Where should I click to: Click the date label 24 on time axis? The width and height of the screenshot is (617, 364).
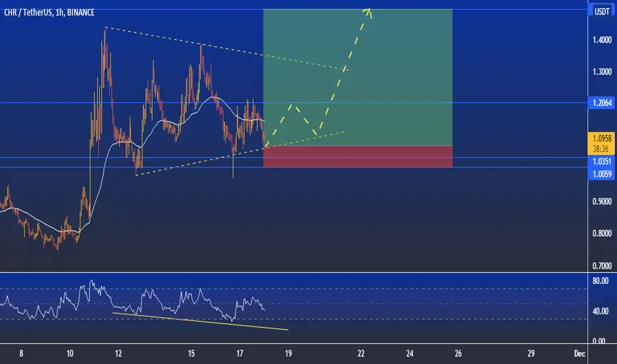point(410,353)
